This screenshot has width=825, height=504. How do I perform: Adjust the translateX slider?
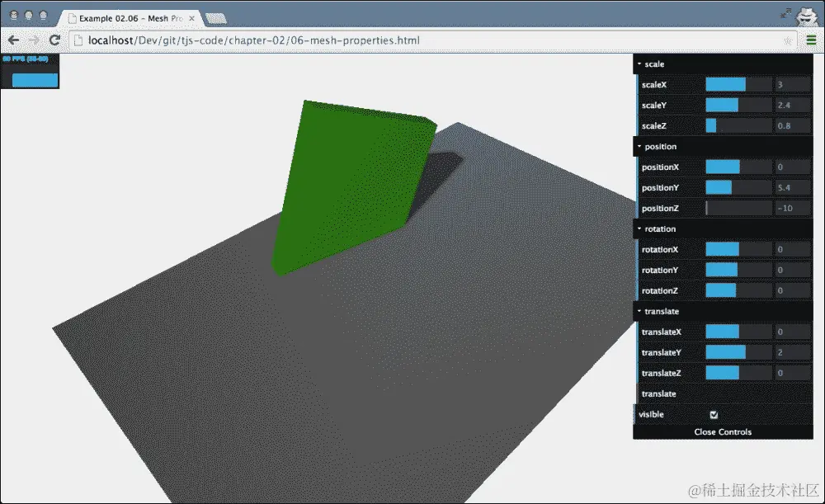[738, 332]
